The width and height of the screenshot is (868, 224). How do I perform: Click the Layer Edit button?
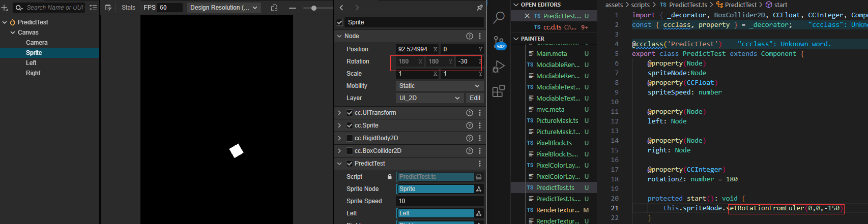pos(475,98)
